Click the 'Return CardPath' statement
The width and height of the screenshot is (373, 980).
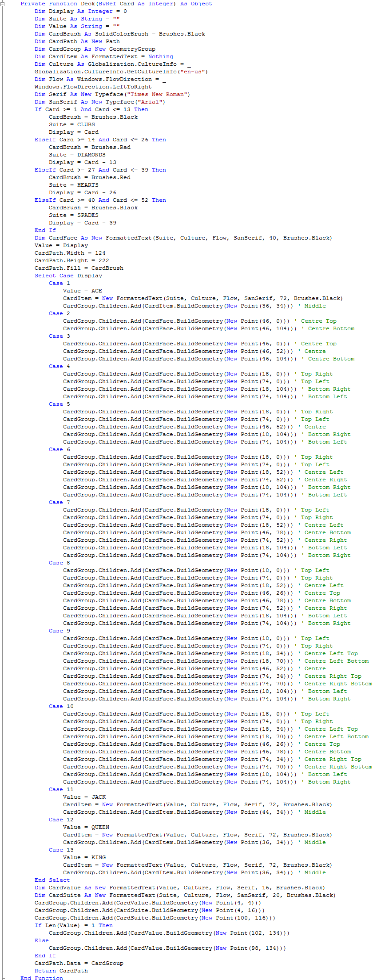pos(61,971)
